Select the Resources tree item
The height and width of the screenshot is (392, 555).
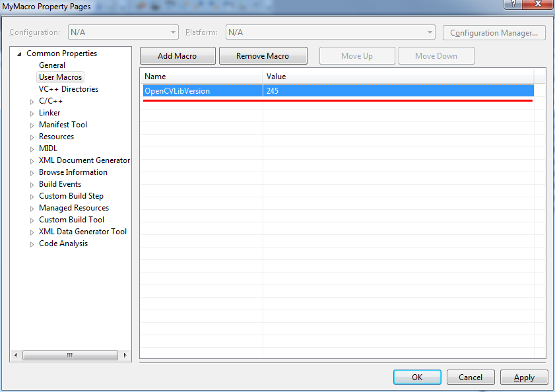click(56, 137)
